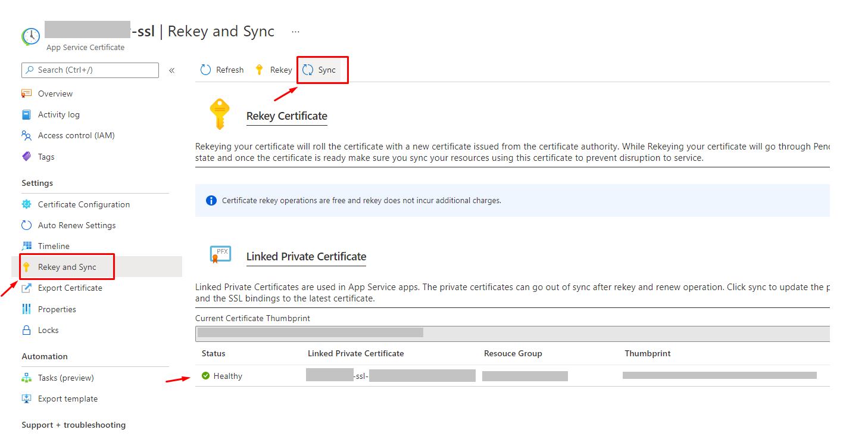Select Activity log in the sidebar
The height and width of the screenshot is (445, 868).
pos(60,114)
